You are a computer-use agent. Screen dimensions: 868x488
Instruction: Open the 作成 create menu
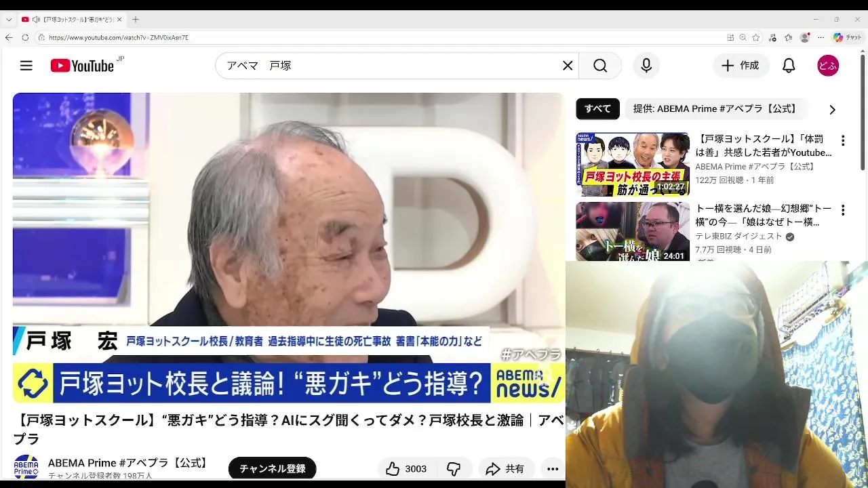click(741, 66)
